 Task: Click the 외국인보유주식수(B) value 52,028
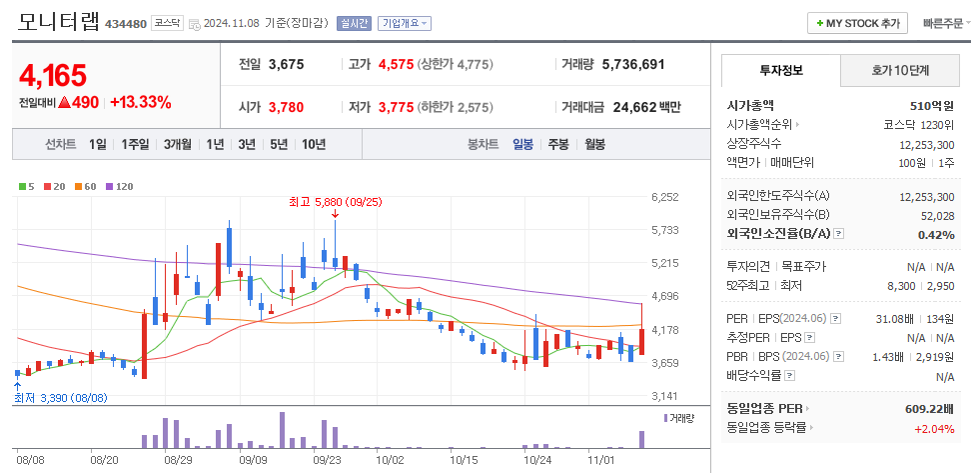click(937, 215)
